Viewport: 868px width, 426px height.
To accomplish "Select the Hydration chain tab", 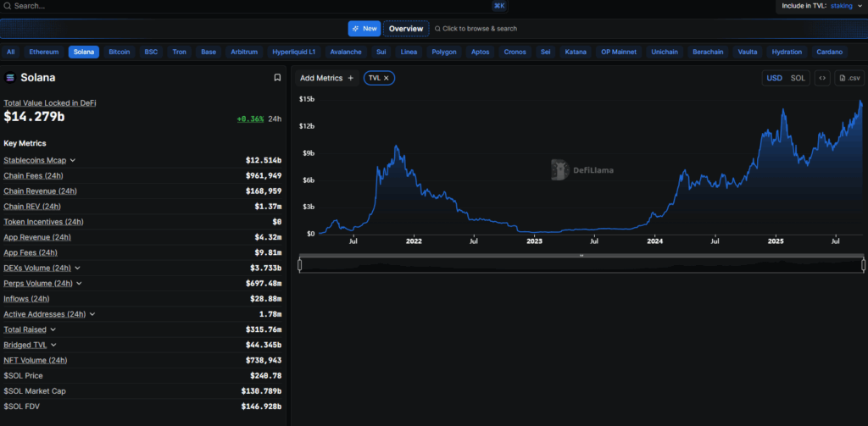I will click(787, 52).
